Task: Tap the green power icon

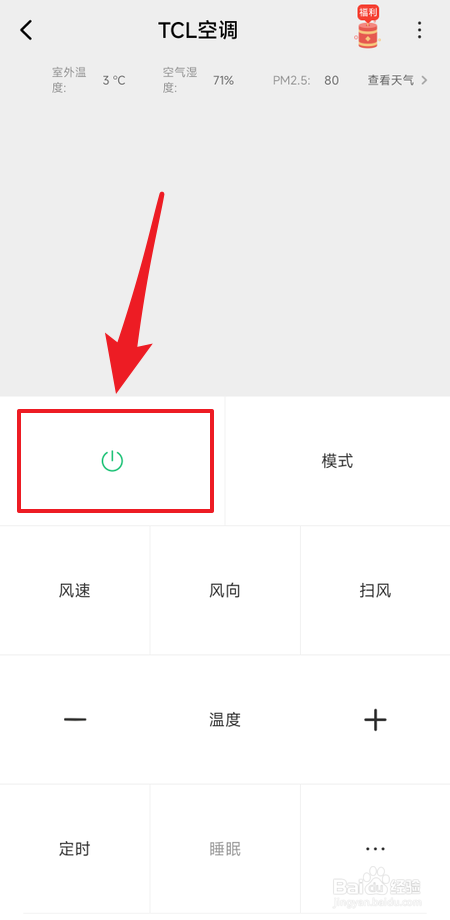Action: (x=112, y=461)
